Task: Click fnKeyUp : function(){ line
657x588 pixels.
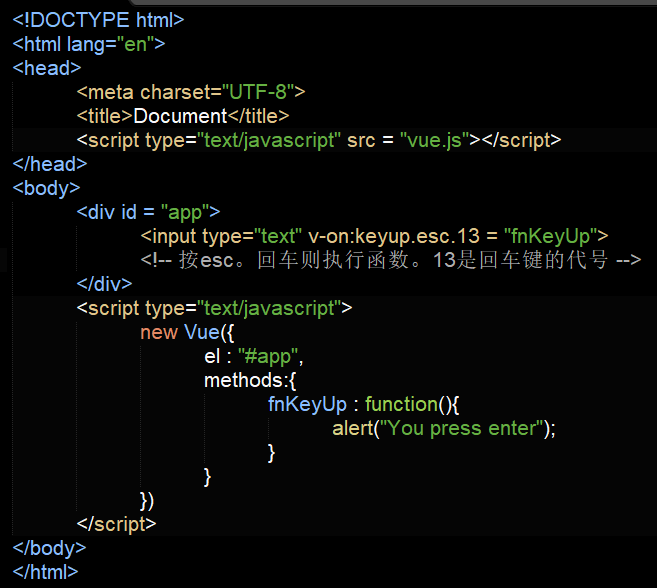Action: coord(364,404)
